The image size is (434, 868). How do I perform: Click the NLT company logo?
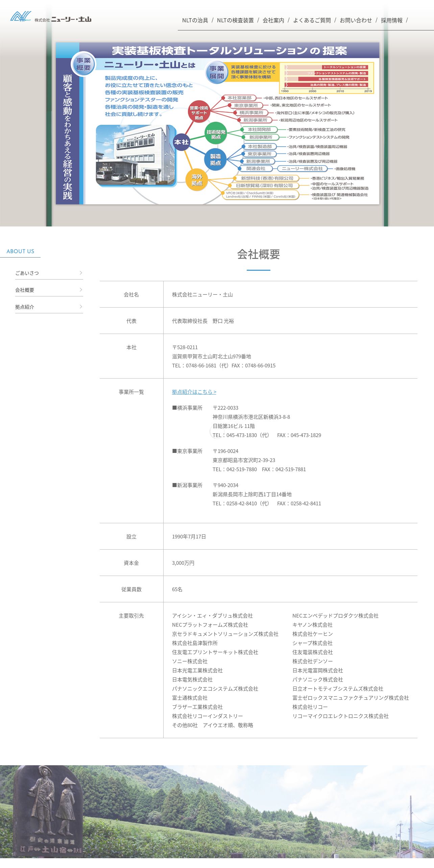click(51, 17)
